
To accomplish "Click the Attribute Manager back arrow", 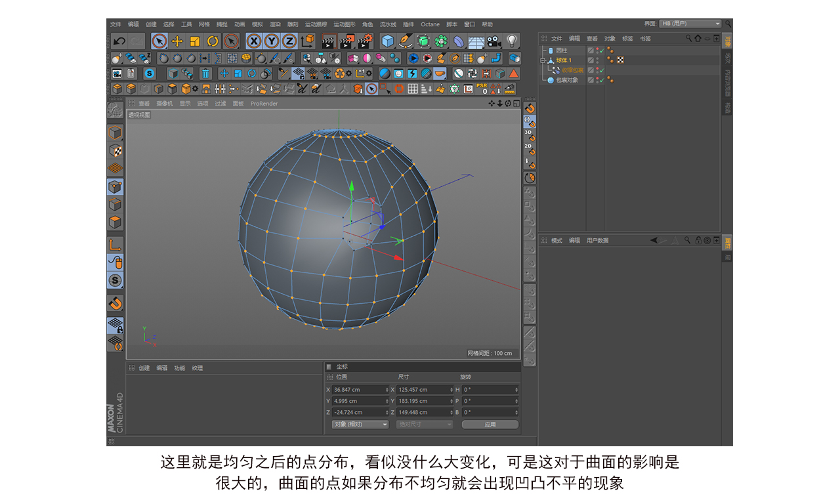I will pyautogui.click(x=654, y=241).
